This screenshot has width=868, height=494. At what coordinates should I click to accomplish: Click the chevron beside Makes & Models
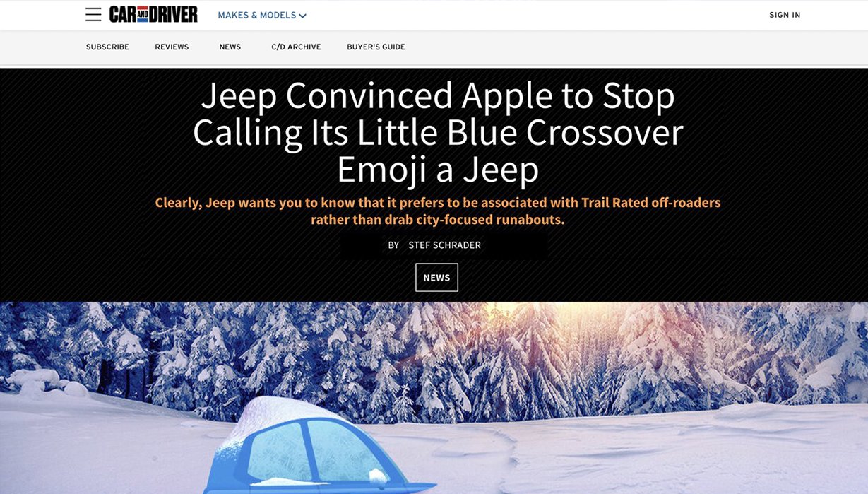(x=302, y=16)
